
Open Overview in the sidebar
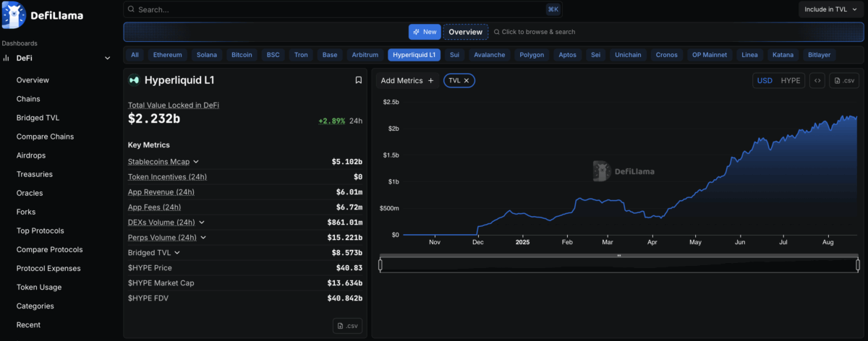tap(33, 80)
